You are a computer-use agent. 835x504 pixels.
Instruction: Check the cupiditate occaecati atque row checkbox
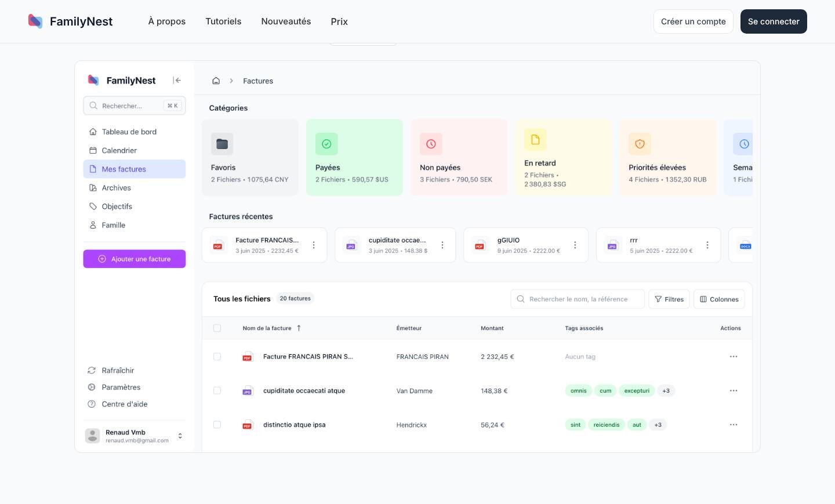point(217,391)
